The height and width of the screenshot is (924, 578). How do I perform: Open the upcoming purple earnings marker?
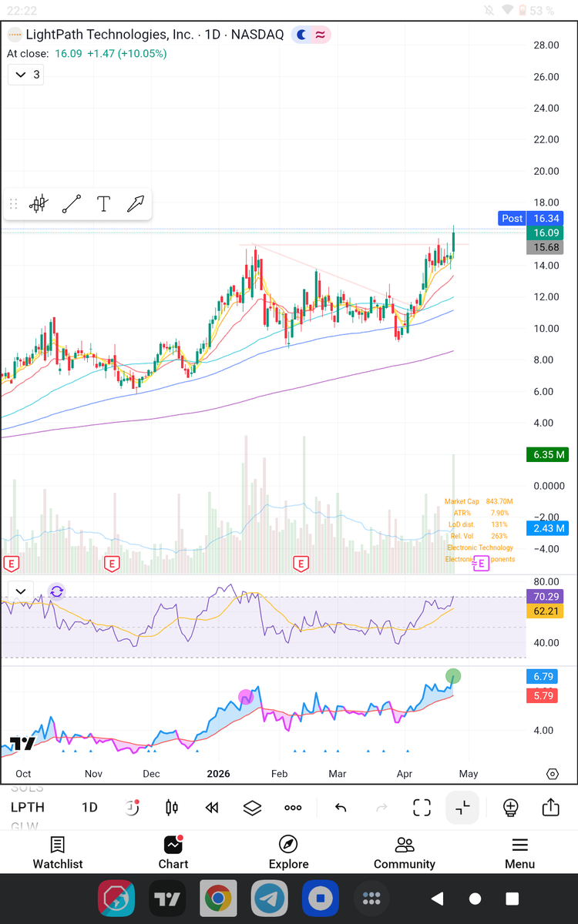[482, 564]
